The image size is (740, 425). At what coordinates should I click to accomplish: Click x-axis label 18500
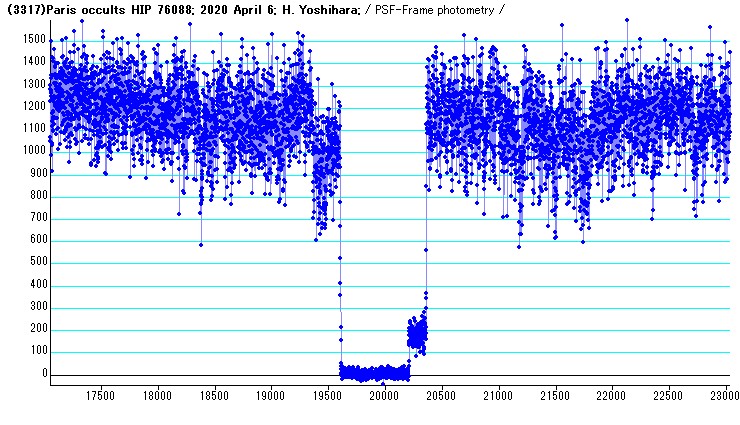tap(214, 395)
